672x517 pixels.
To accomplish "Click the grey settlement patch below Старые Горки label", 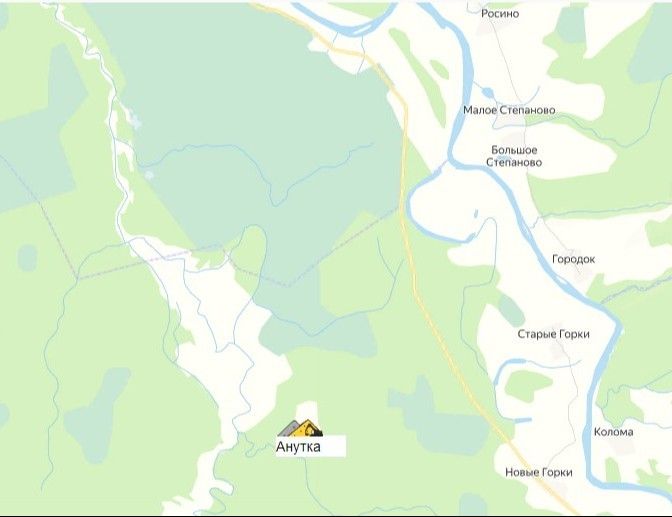I will pyautogui.click(x=557, y=349).
